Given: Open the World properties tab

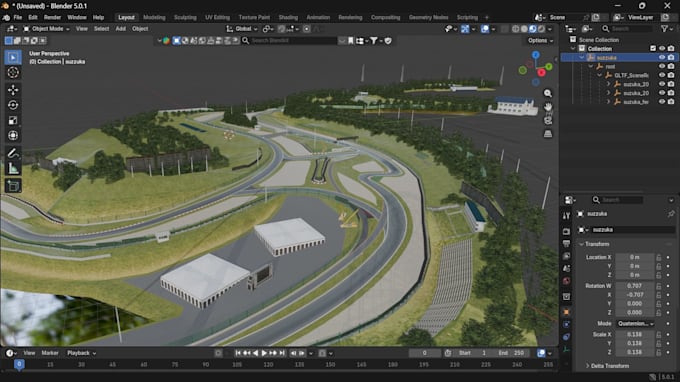Looking at the screenshot, I should click(x=566, y=281).
